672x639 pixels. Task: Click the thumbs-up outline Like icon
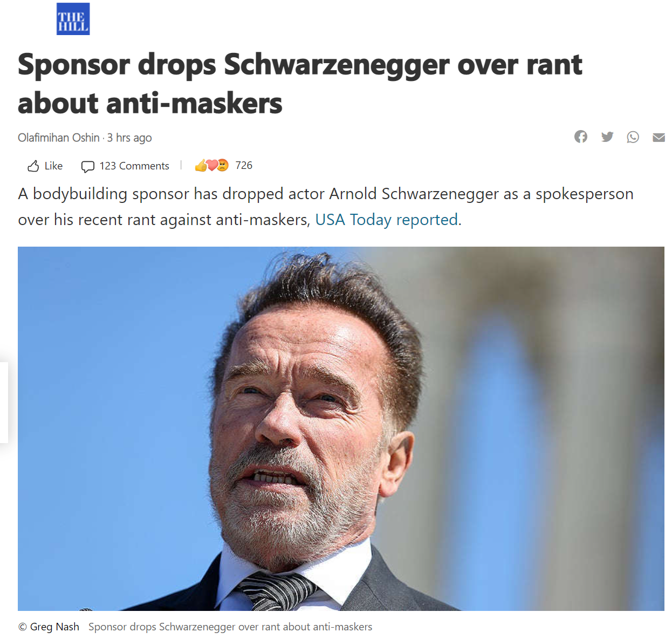click(x=33, y=166)
